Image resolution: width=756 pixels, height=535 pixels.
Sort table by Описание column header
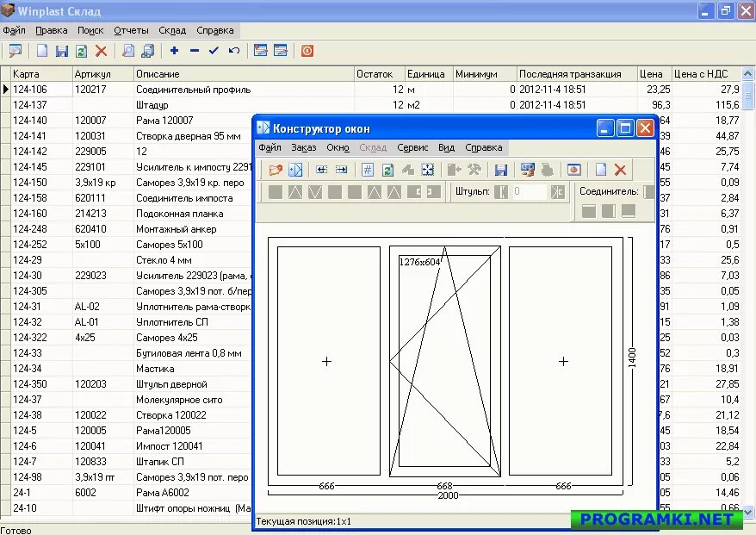[x=244, y=74]
